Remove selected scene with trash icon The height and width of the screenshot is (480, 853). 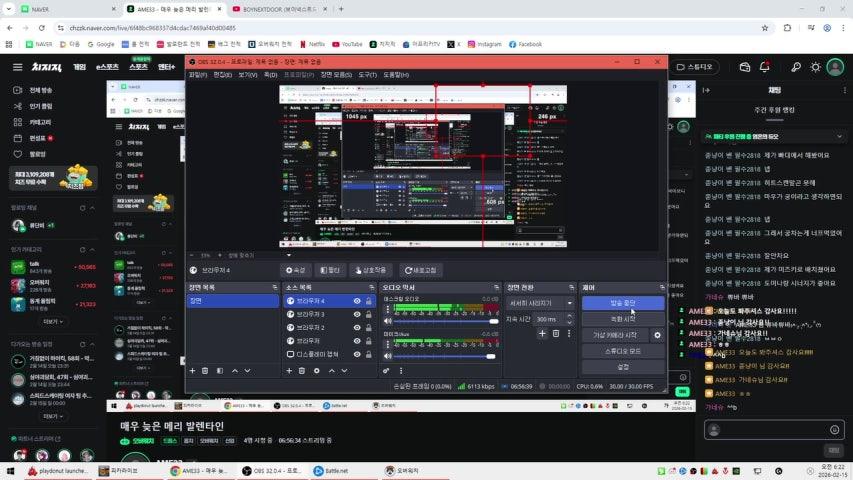206,370
